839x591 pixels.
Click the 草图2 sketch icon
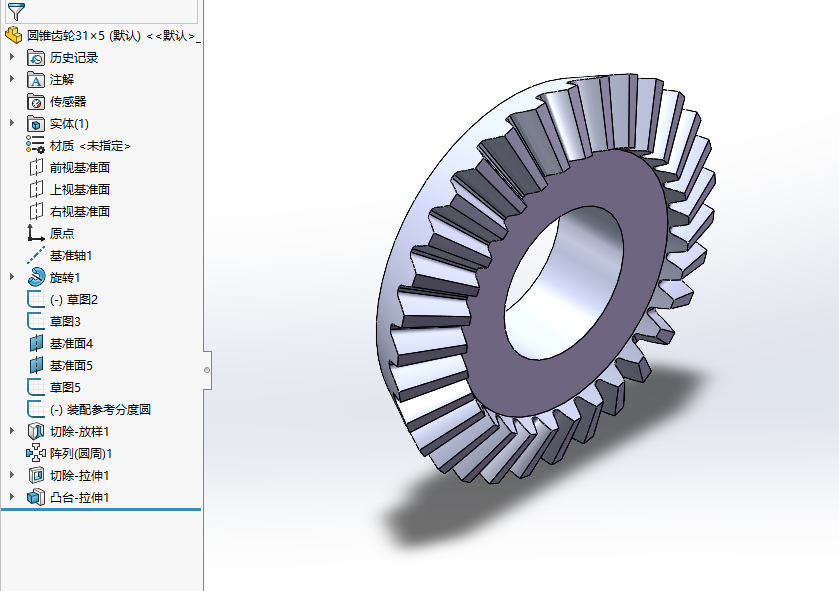pos(35,299)
